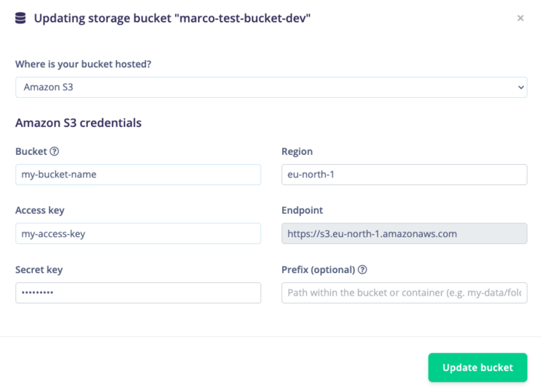Show help for the Prefix field
Viewport: 541px width, 392px height.
[x=363, y=270]
